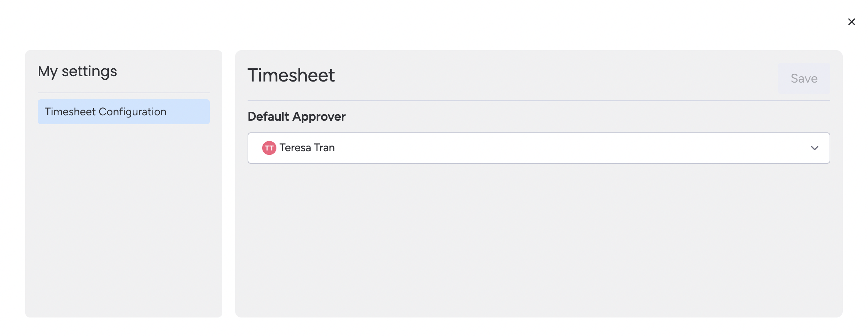Image resolution: width=868 pixels, height=336 pixels.
Task: Click the My settings heading
Action: [x=77, y=71]
